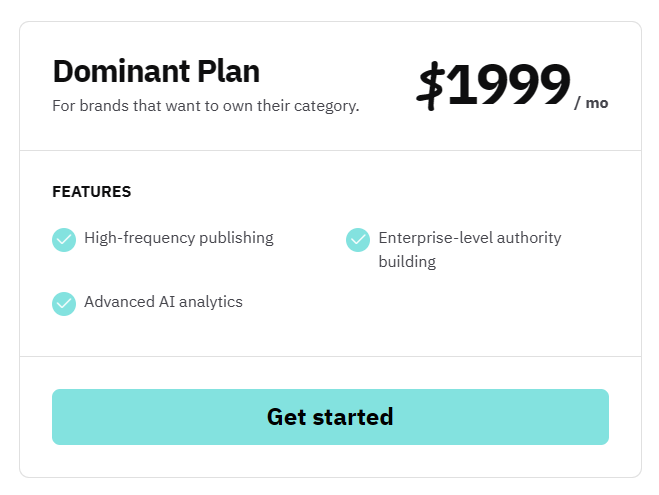Click the word "analytics" in the feature list

point(208,302)
